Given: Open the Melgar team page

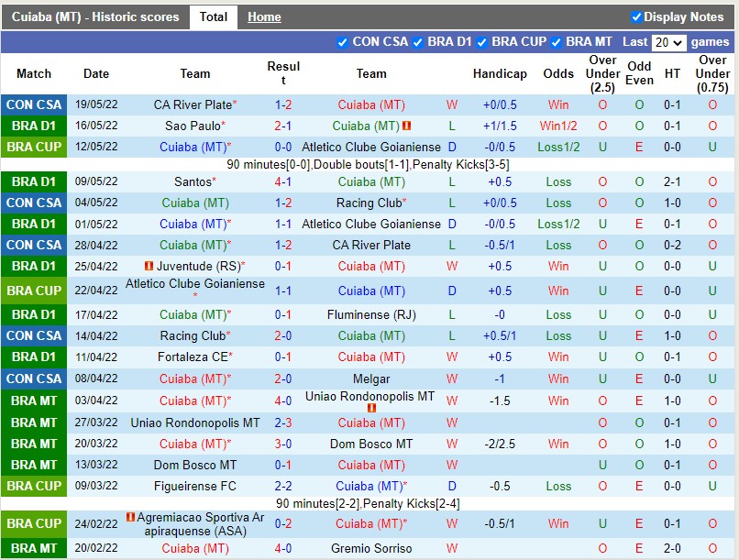Looking at the screenshot, I should click(x=371, y=379).
